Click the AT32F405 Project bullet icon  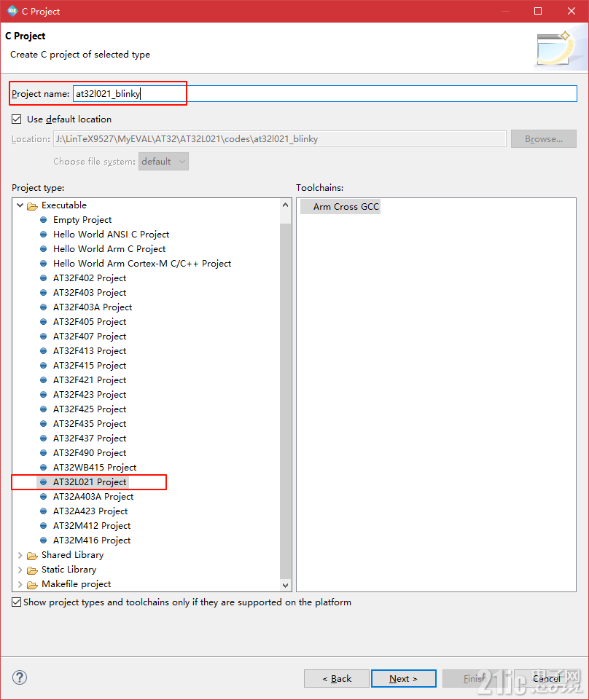tap(43, 321)
